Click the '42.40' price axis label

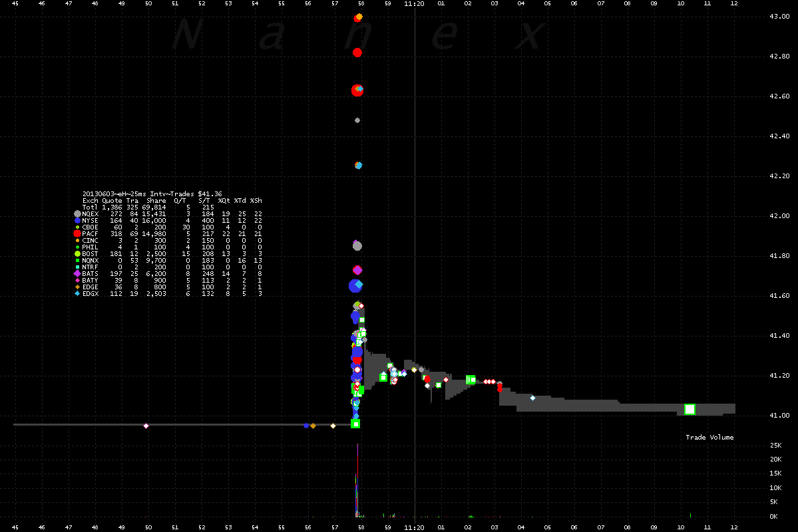click(779, 136)
